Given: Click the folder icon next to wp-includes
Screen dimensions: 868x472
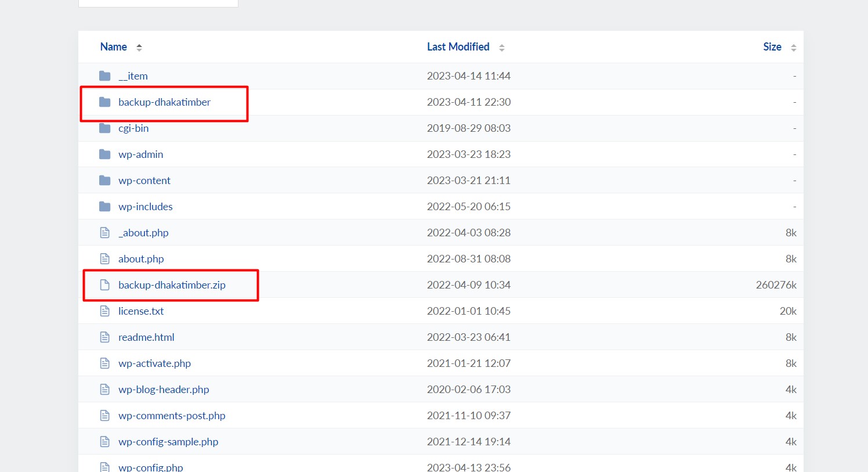Looking at the screenshot, I should 104,206.
